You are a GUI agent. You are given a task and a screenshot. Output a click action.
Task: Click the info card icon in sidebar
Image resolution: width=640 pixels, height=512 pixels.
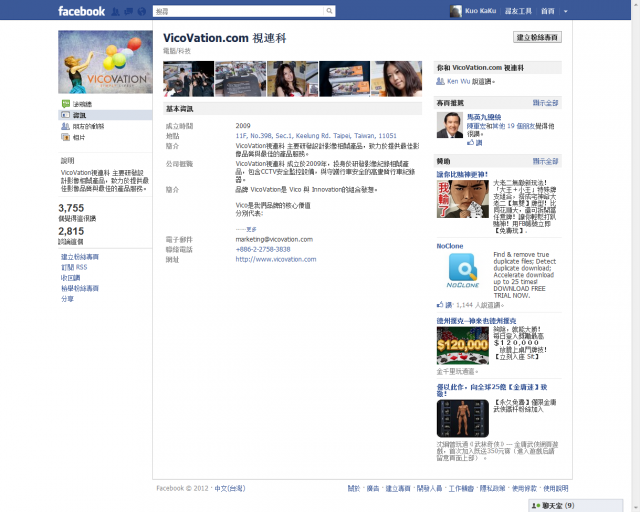point(65,115)
